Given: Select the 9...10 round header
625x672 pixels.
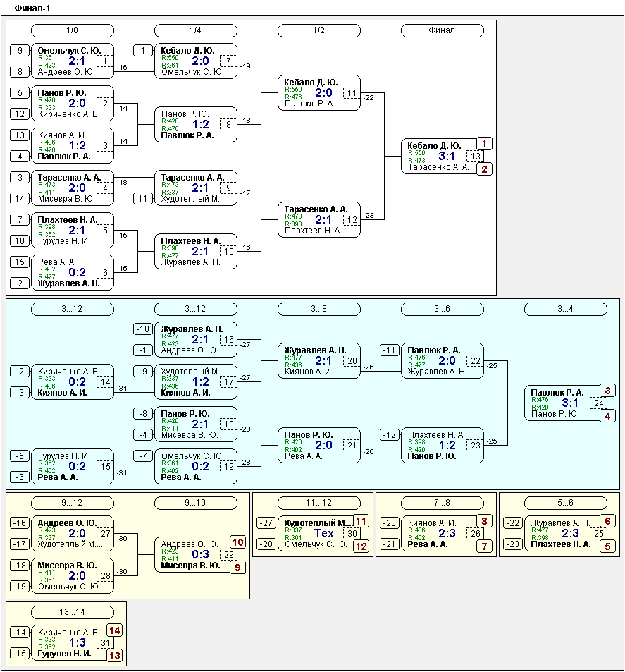Looking at the screenshot, I should 196,503.
